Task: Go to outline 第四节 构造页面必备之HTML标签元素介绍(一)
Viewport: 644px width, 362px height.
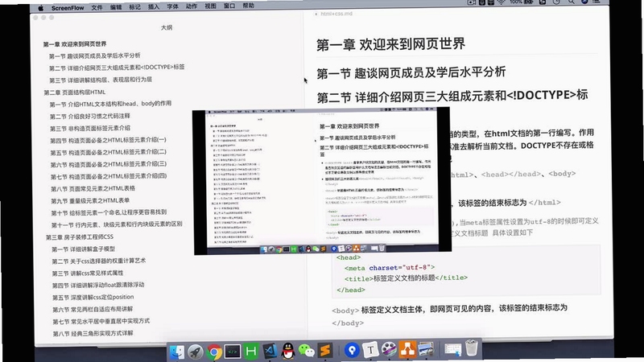Action: (108, 140)
